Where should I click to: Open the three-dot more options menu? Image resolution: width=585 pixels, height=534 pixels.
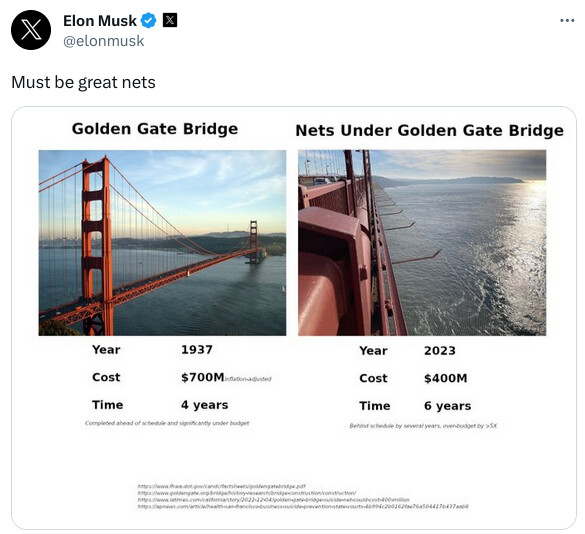coord(567,21)
